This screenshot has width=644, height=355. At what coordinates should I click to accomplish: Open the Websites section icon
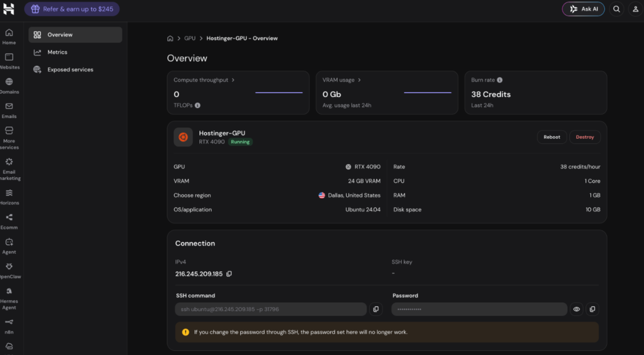[x=9, y=57]
